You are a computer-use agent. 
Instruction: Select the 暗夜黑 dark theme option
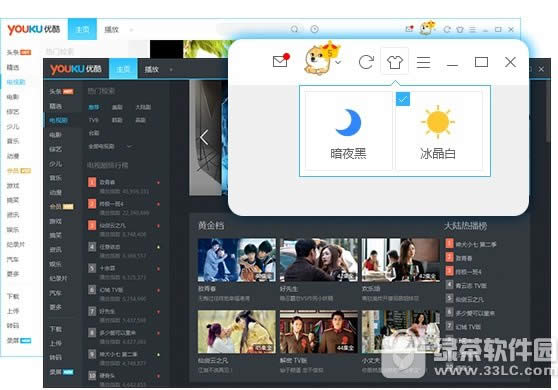point(348,131)
